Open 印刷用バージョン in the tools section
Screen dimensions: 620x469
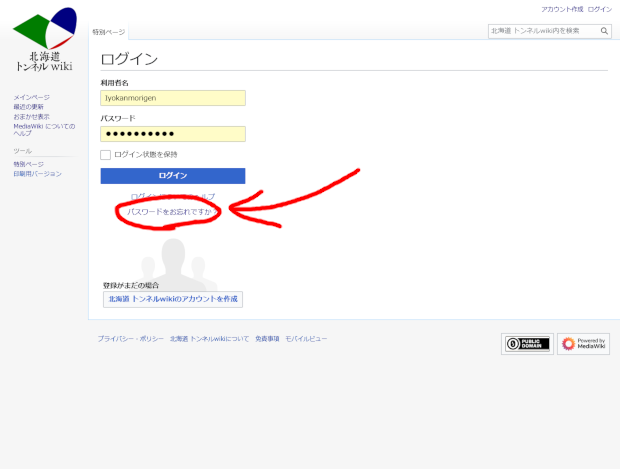coord(37,173)
